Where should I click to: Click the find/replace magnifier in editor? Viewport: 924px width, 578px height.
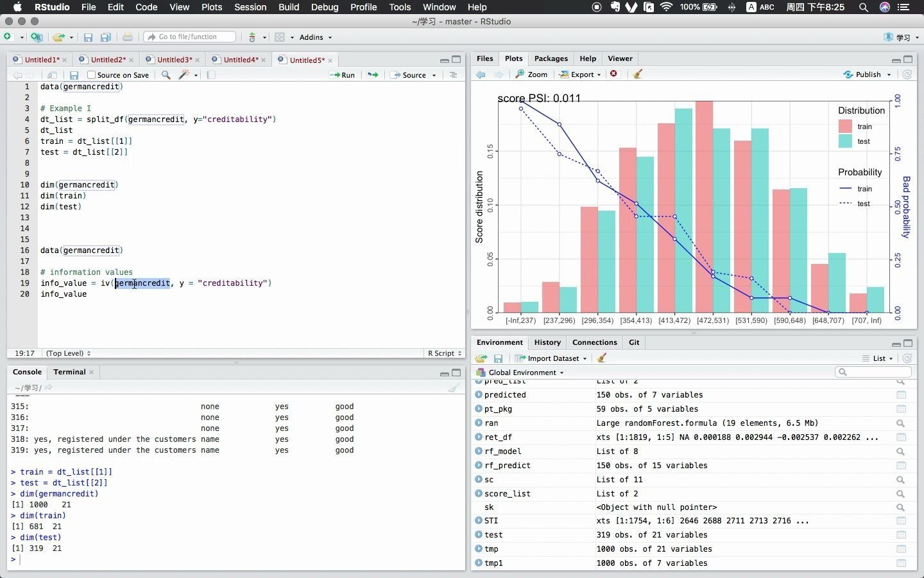pyautogui.click(x=166, y=75)
